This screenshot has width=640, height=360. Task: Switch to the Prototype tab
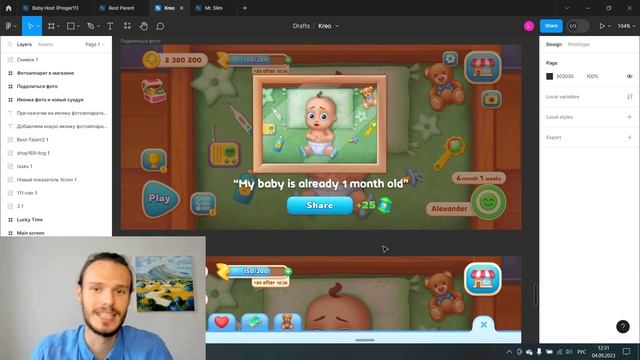[x=578, y=44]
